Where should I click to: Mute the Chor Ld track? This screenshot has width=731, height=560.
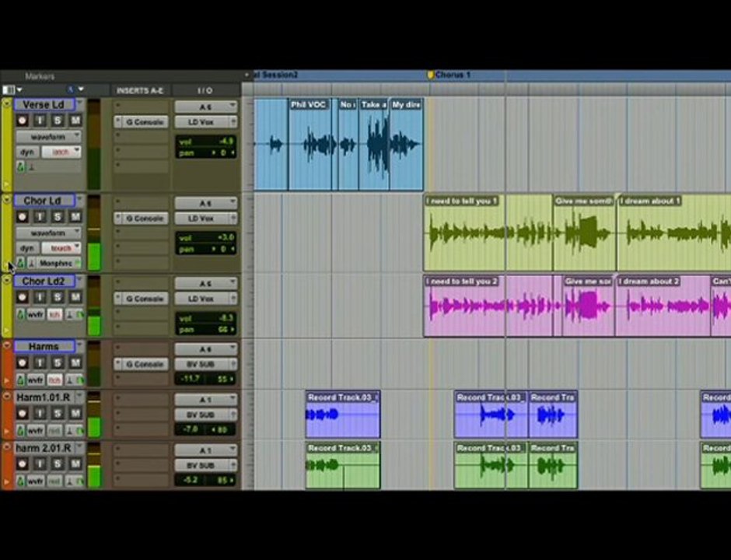[75, 217]
